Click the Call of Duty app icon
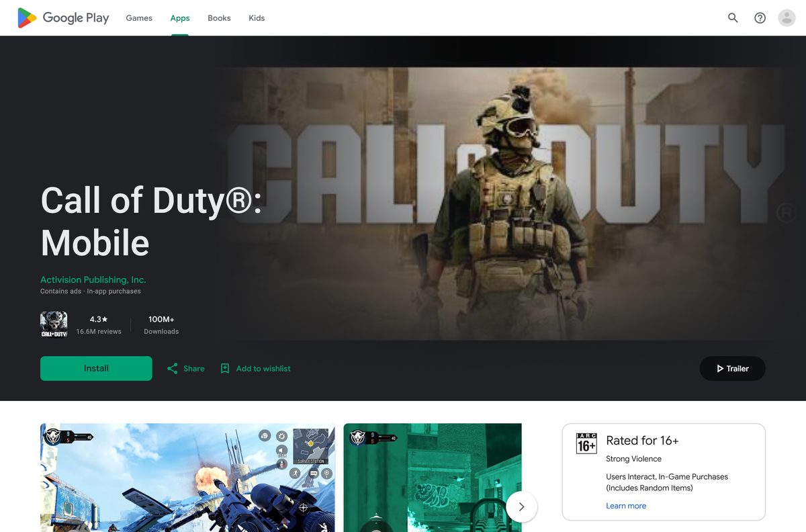 point(54,324)
